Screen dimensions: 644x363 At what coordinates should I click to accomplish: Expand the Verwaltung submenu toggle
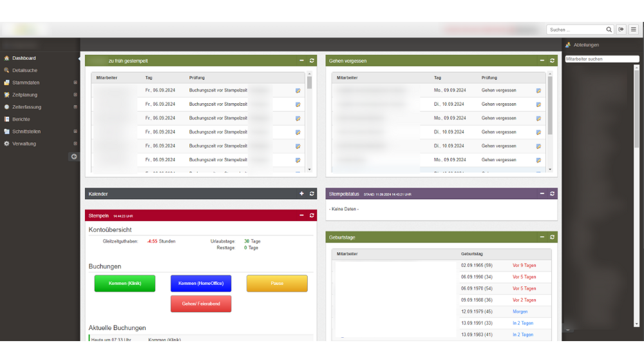(75, 144)
